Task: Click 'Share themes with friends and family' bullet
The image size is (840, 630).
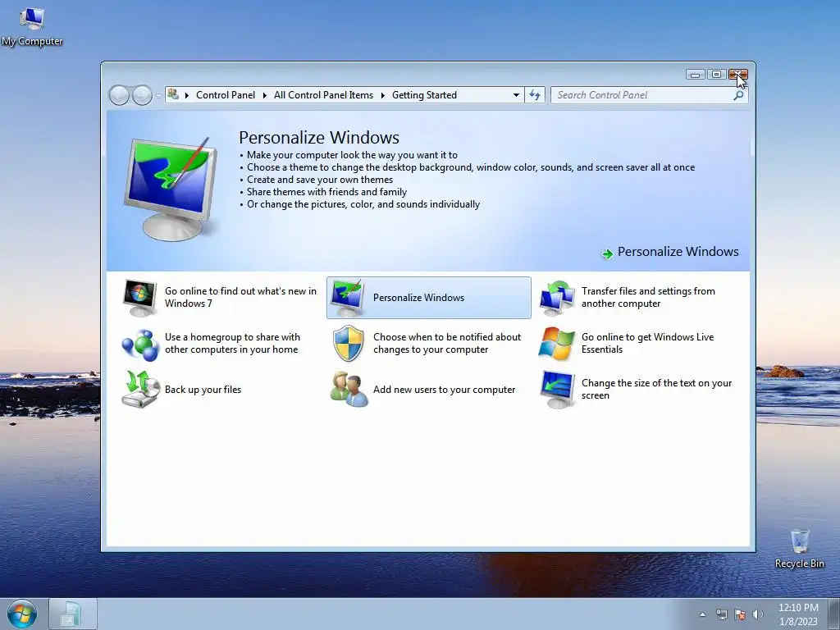Action: [x=326, y=192]
